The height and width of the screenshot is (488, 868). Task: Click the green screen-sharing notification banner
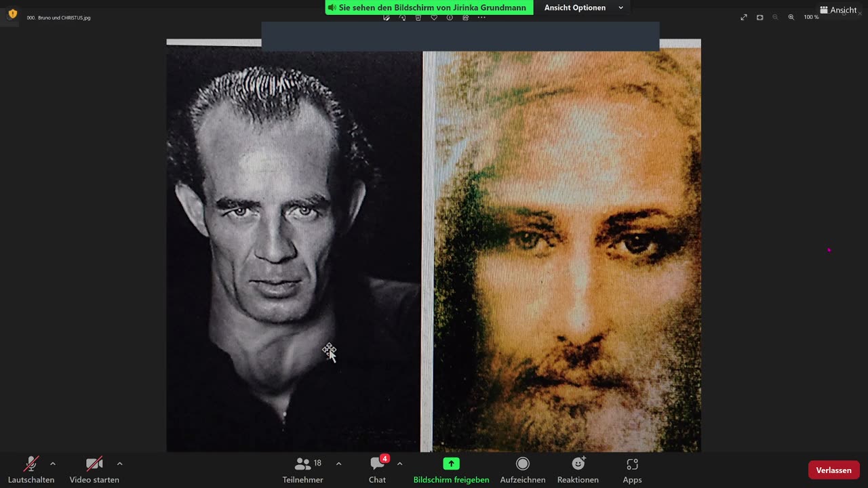pyautogui.click(x=429, y=7)
